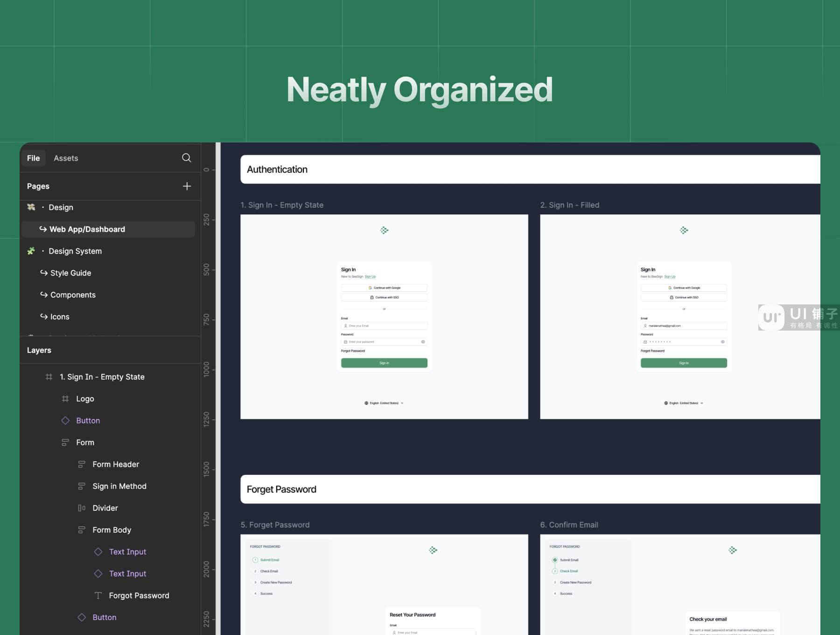Select the Forget Password section header
Screen dimensions: 840x635
tap(530, 489)
